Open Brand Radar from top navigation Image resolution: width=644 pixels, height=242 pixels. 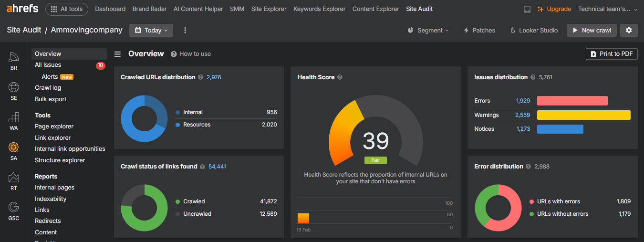click(x=150, y=9)
